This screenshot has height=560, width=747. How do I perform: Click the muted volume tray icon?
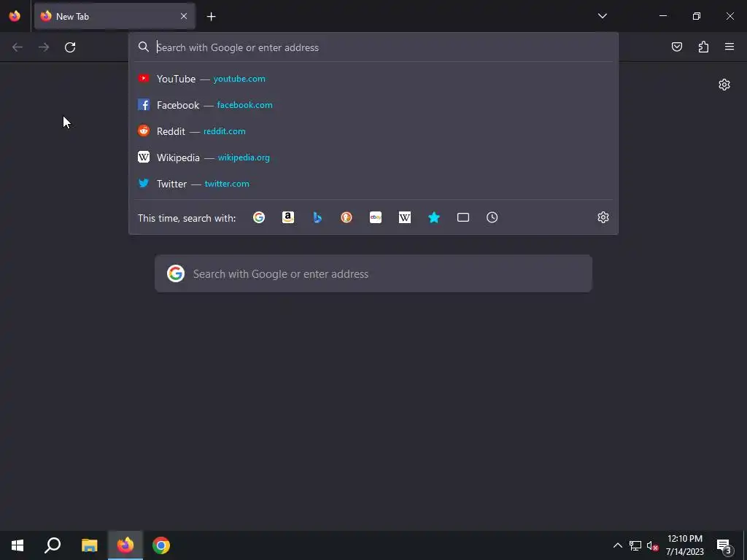pos(652,545)
